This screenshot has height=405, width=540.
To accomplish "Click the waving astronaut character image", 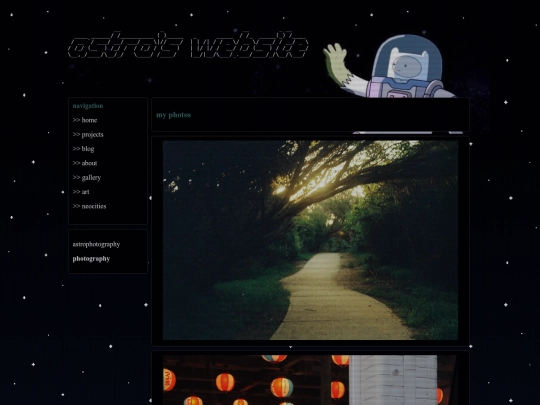I will [x=391, y=66].
